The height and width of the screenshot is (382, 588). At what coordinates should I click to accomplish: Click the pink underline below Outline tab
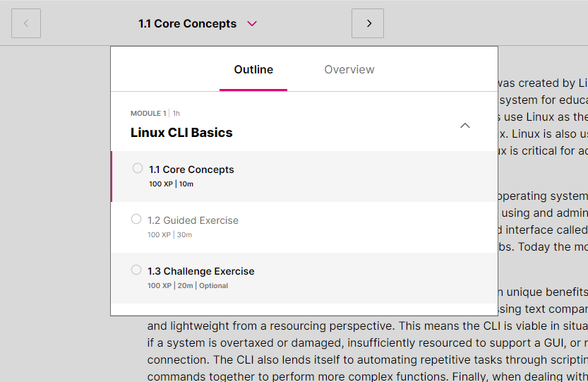[x=253, y=90]
